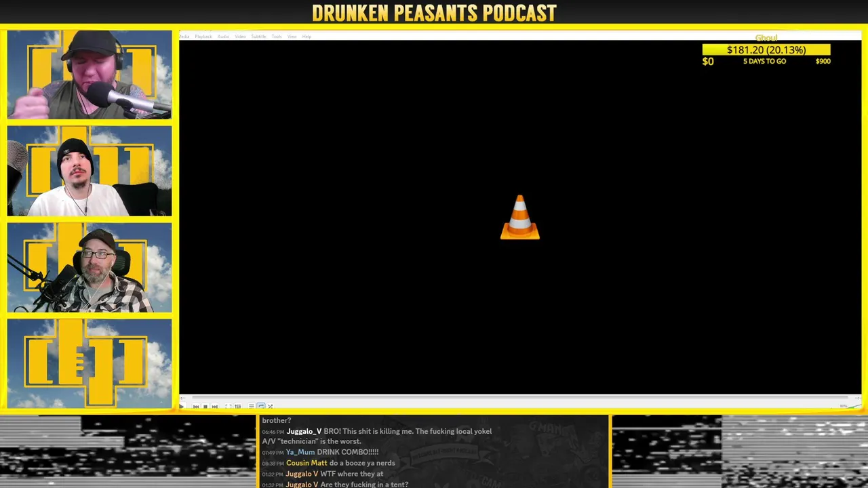
Task: Select the webcam of man with glasses
Action: [90, 267]
